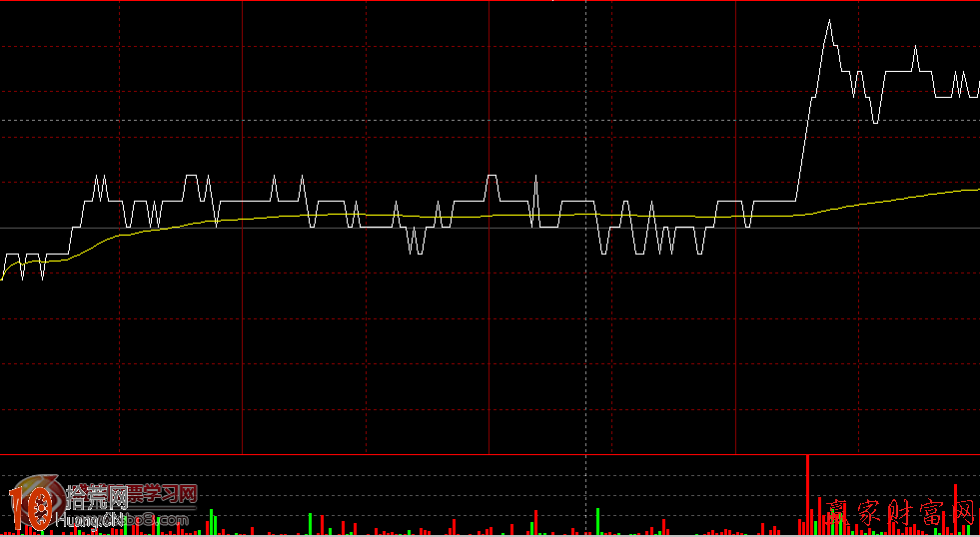980x537 pixels.
Task: Select the tall green volume bar beside the dashed crosshair
Action: click(597, 521)
